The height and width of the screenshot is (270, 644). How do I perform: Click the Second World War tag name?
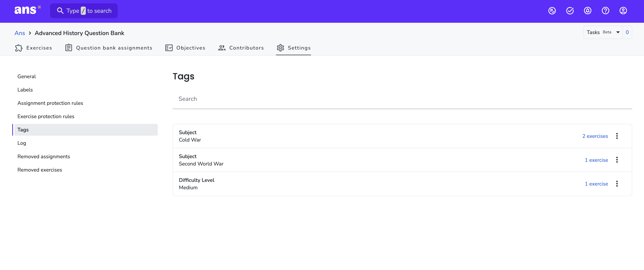pyautogui.click(x=201, y=164)
